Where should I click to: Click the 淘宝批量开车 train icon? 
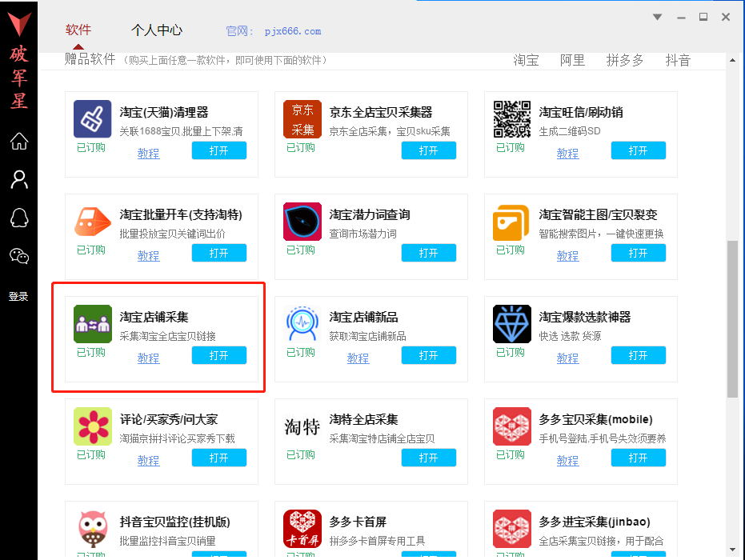coord(93,222)
